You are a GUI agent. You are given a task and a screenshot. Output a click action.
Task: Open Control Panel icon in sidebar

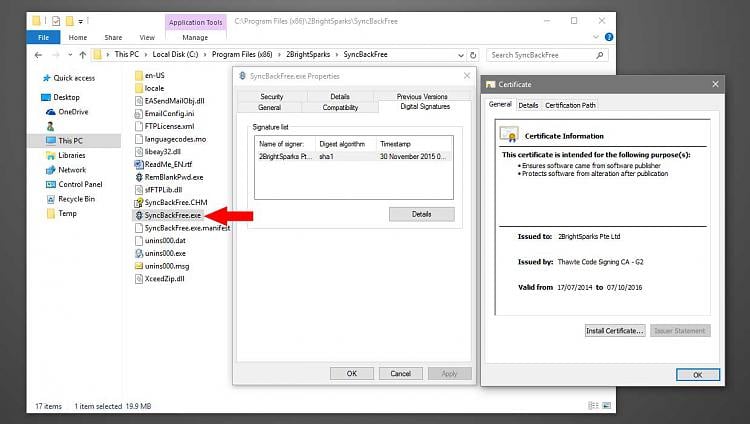51,184
